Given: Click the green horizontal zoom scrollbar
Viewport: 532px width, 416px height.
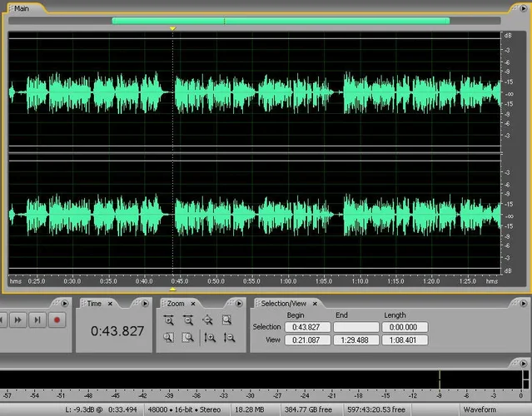Looking at the screenshot, I should pos(281,21).
